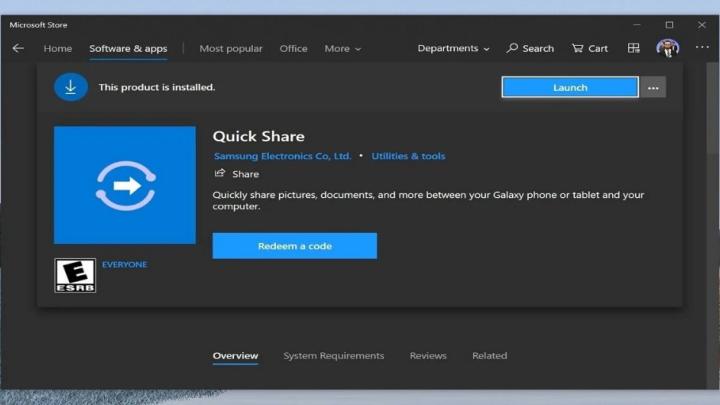This screenshot has height=405, width=720.
Task: Click Redeem a code button
Action: 294,246
